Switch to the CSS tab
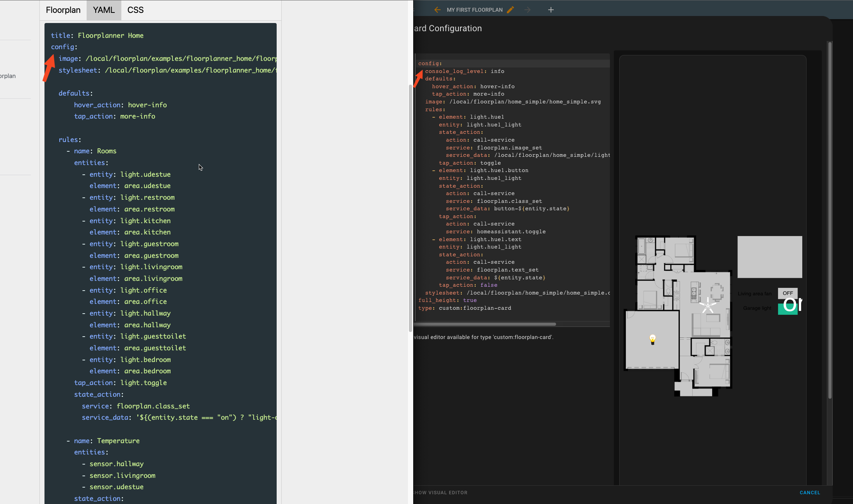The height and width of the screenshot is (504, 853). coord(135,10)
